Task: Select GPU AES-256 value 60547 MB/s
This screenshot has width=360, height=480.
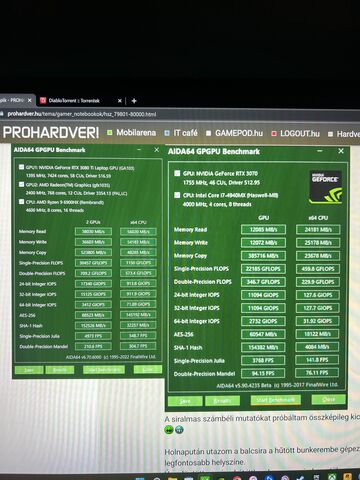Action: [x=263, y=334]
